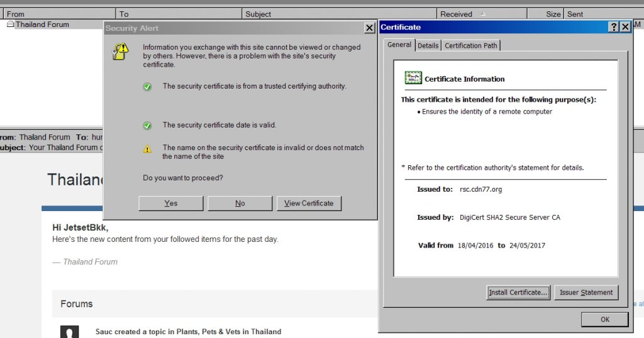The image size is (644, 338).
Task: Click the Received column sort arrow
Action: tap(483, 14)
